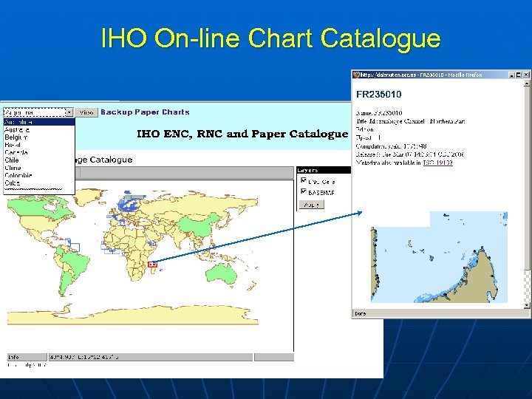The width and height of the screenshot is (532, 399).
Task: Select Australia in the country list
Action: coord(39,129)
